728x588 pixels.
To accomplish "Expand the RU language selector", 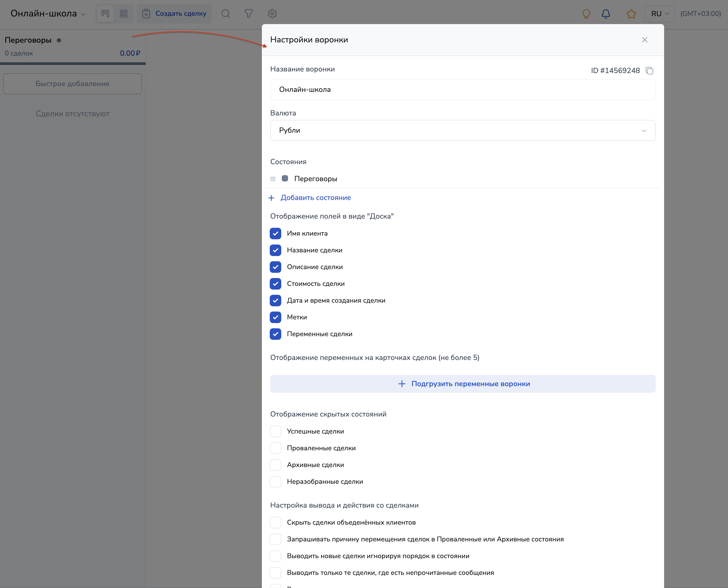I will point(659,14).
